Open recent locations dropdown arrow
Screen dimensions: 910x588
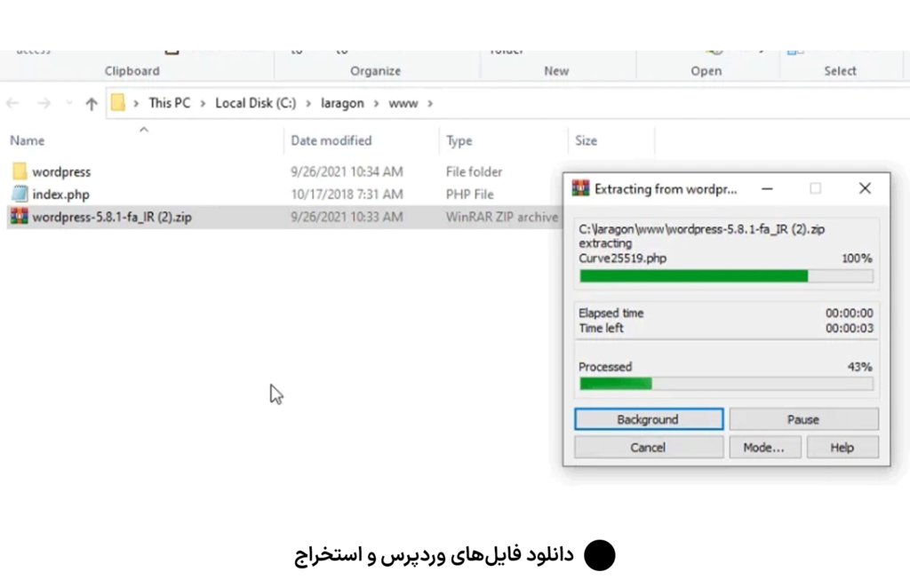click(69, 103)
